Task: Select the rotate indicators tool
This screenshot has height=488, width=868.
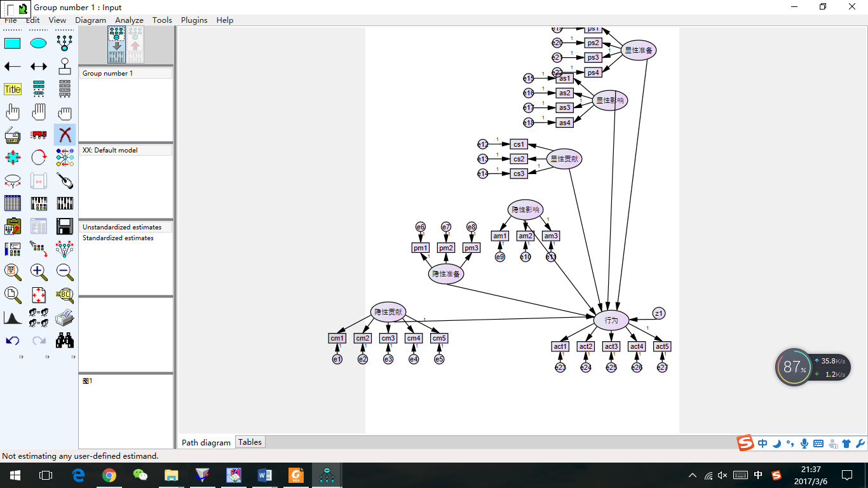Action: (x=39, y=157)
